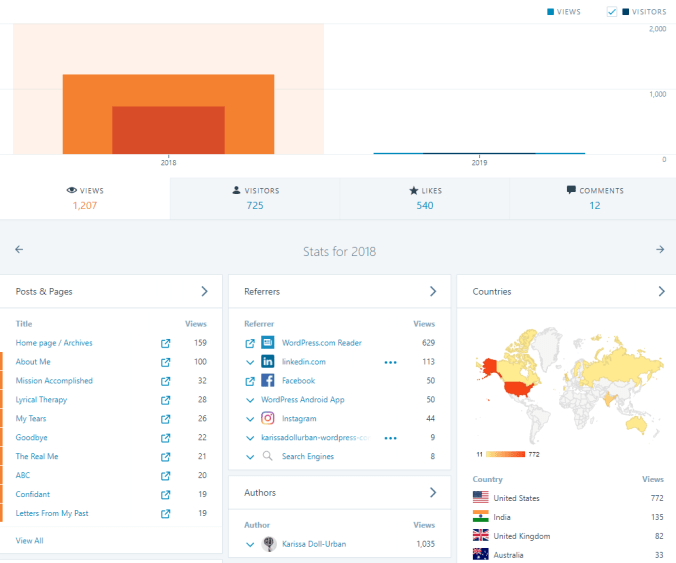
Task: Open external link for Mission Accomplished post
Action: pos(166,381)
